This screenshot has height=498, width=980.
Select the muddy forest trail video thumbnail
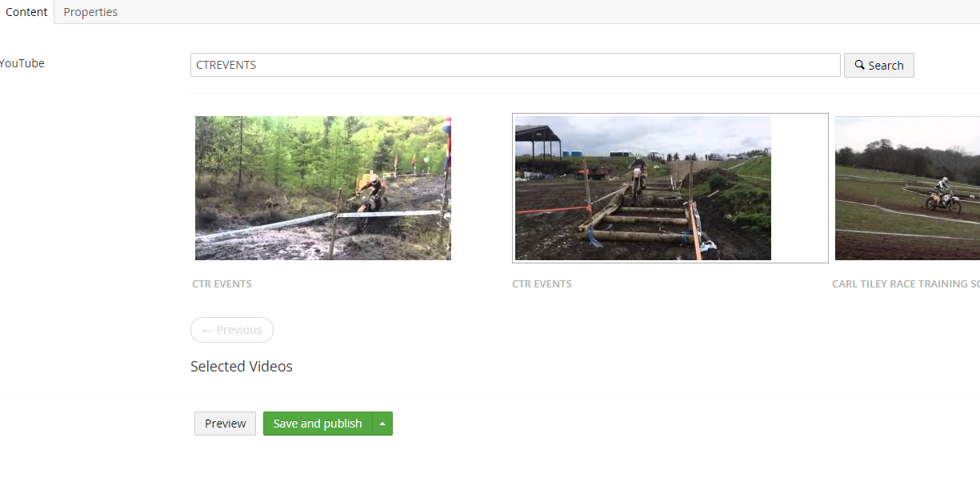[x=322, y=188]
